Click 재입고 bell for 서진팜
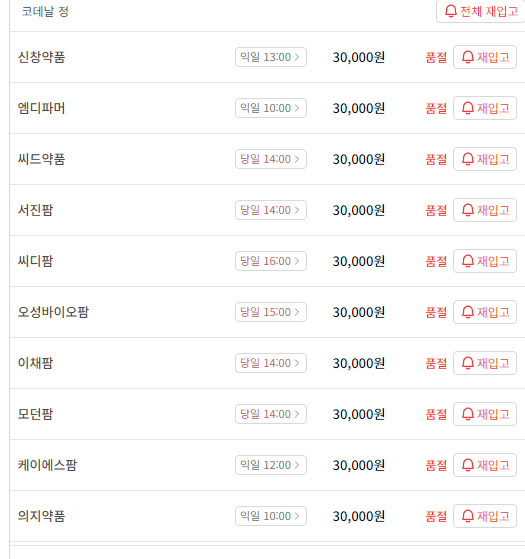 485,210
